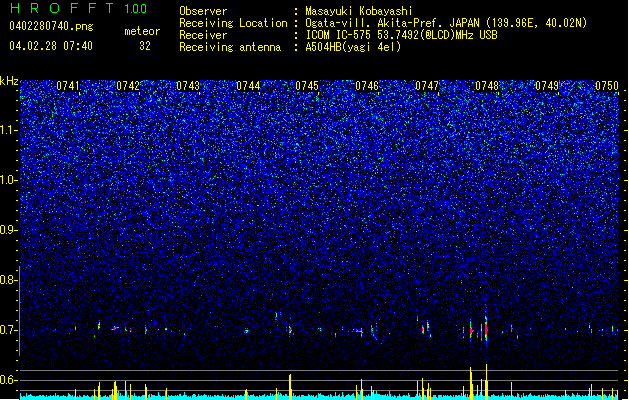Screen dimensions: 629x400
Task: Click the 0743 time marker
Action: [x=188, y=86]
